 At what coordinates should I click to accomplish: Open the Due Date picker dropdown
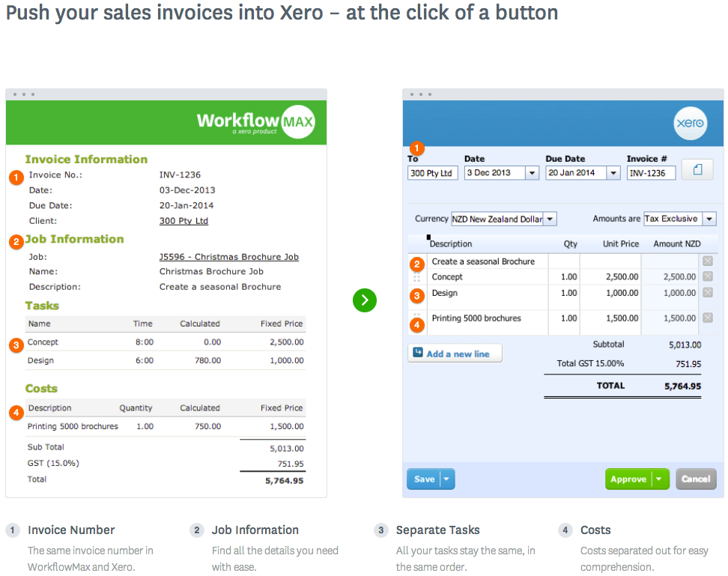click(613, 173)
